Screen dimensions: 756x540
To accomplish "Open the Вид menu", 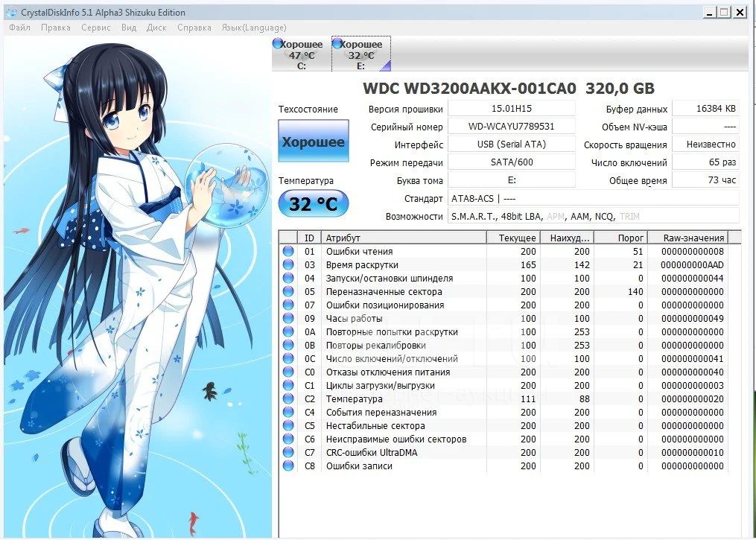I will 129,28.
